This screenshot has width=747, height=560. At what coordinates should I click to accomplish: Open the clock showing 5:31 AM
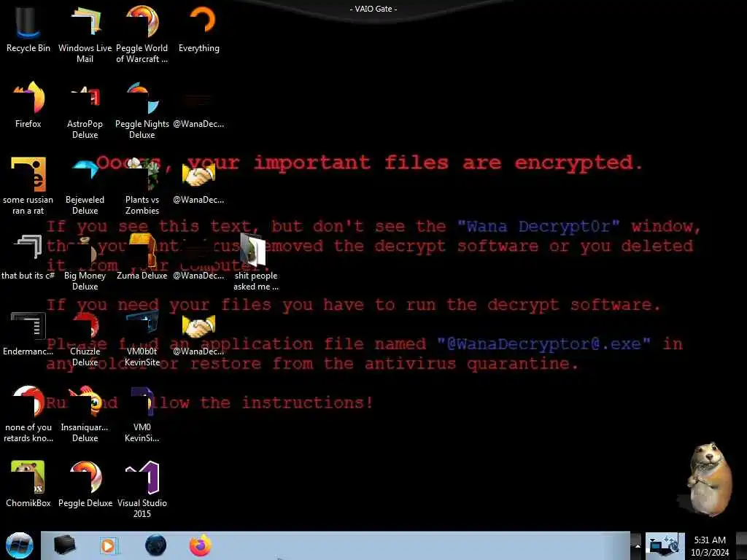710,546
